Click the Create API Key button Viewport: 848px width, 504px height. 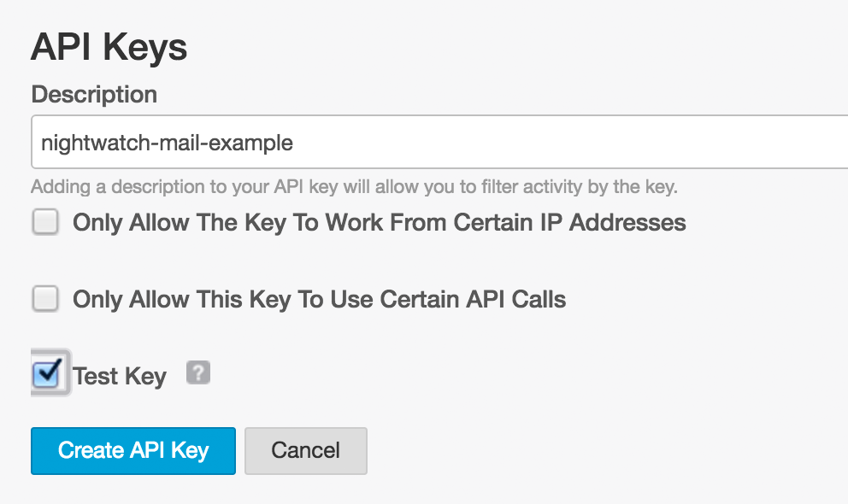(x=132, y=451)
